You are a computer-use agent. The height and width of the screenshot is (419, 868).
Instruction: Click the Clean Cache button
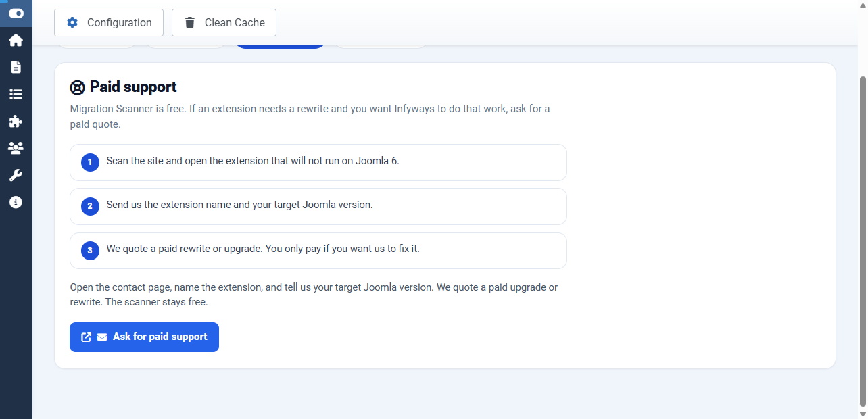[224, 22]
